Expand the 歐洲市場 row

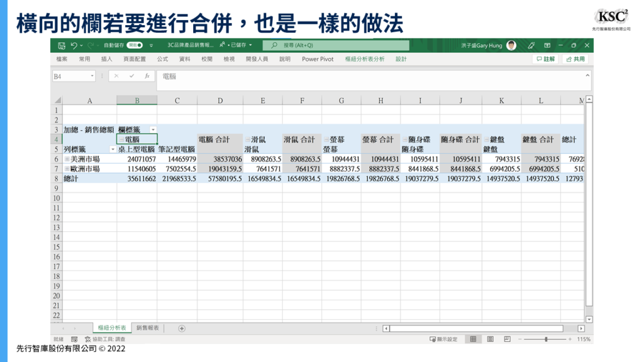click(x=67, y=168)
